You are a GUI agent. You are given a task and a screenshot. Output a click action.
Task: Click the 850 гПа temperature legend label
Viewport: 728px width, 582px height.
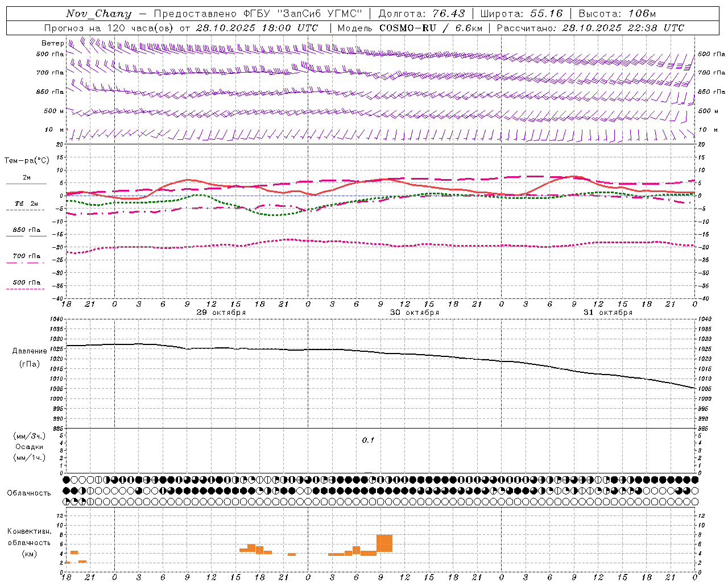(27, 230)
